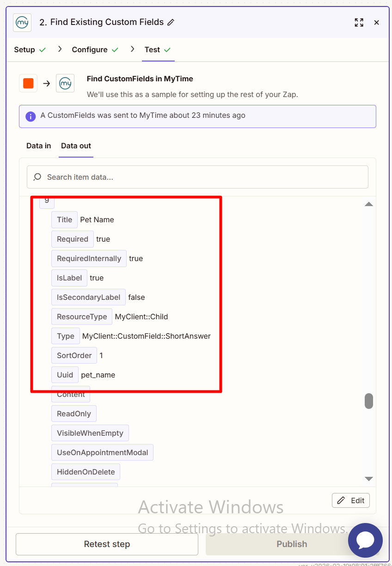The width and height of the screenshot is (392, 566).
Task: Select the MyClient::Child value
Action: [141, 316]
